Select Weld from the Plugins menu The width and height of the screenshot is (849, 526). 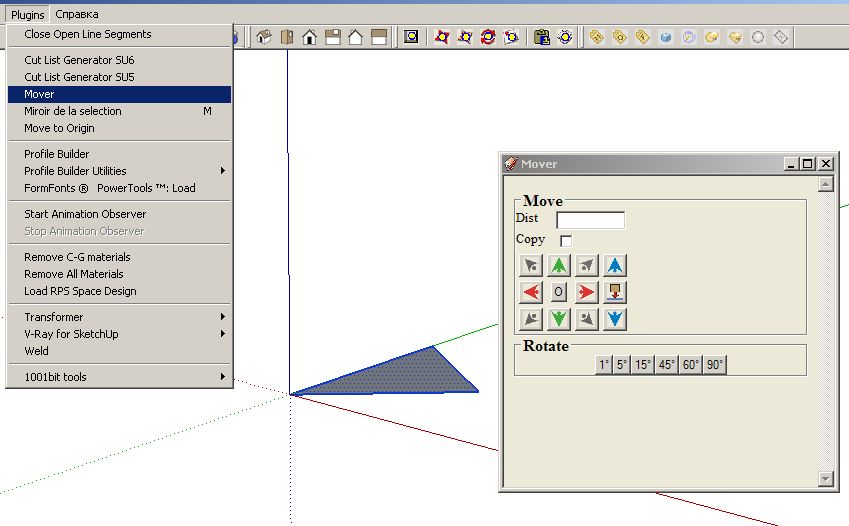click(x=36, y=351)
